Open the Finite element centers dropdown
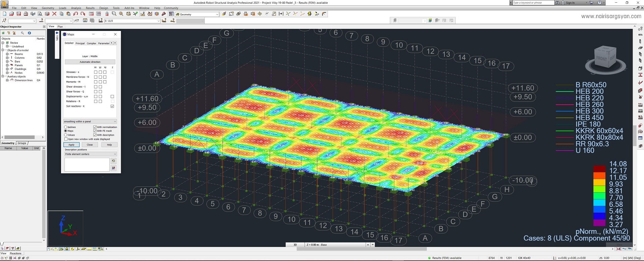Viewport: 644px width, 261px height. click(91, 154)
